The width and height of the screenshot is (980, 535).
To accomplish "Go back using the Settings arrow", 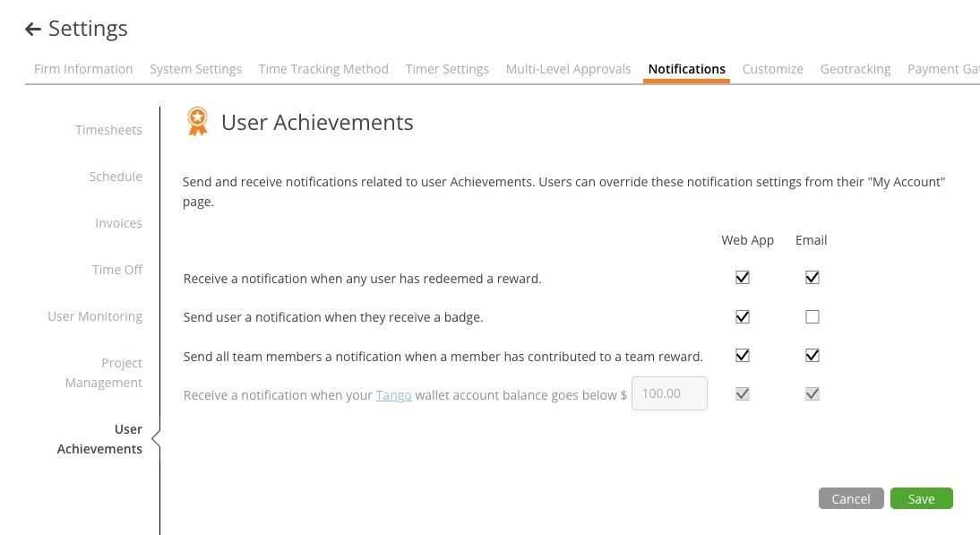I will coord(32,29).
